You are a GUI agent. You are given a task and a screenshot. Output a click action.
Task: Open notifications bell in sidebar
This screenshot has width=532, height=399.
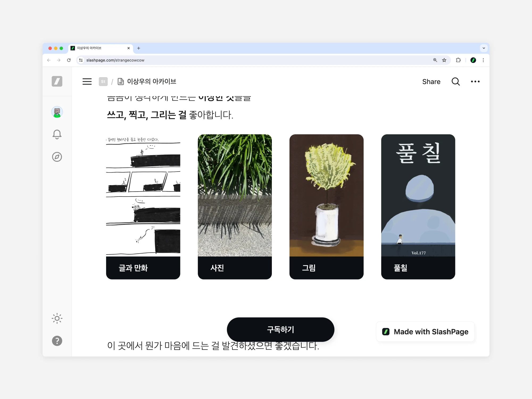(x=57, y=134)
